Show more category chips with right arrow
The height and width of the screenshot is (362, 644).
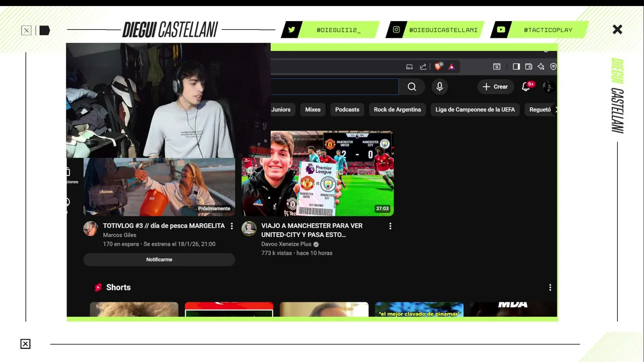tap(555, 110)
